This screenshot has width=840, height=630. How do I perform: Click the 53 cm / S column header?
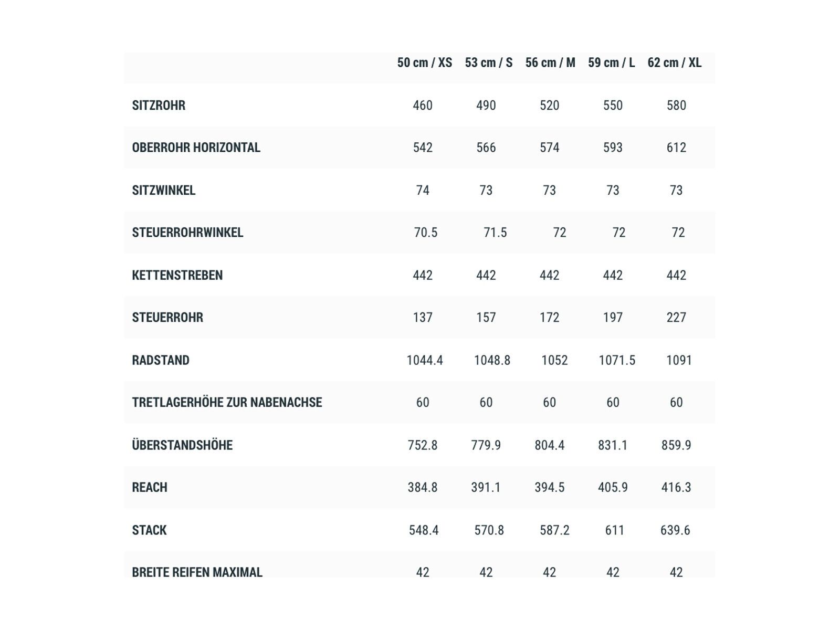488,63
